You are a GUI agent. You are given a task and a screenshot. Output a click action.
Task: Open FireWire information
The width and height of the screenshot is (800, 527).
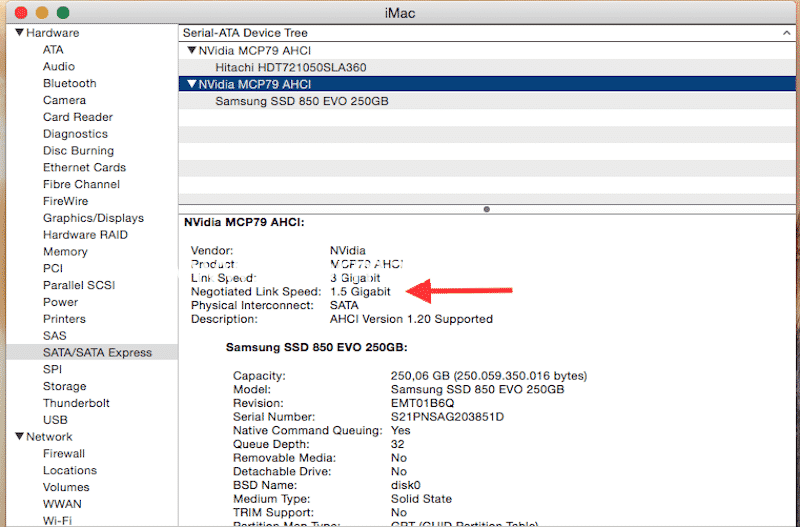click(x=65, y=201)
